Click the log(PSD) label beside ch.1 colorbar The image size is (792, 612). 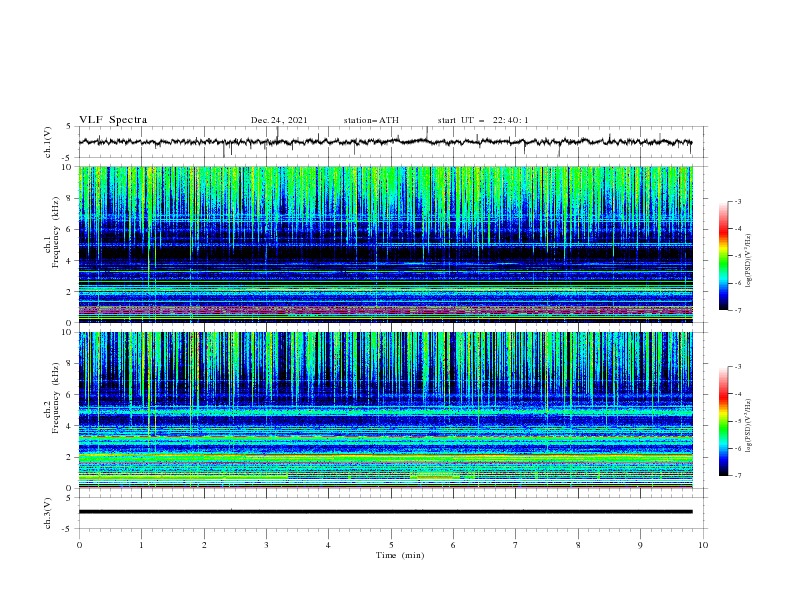[748, 261]
